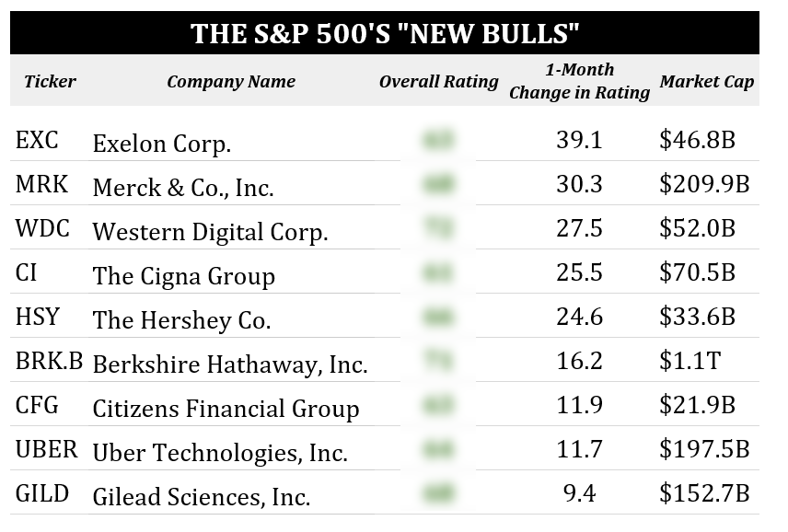Click the "Company Name" column header
Image resolution: width=788 pixels, height=532 pixels.
click(x=231, y=81)
